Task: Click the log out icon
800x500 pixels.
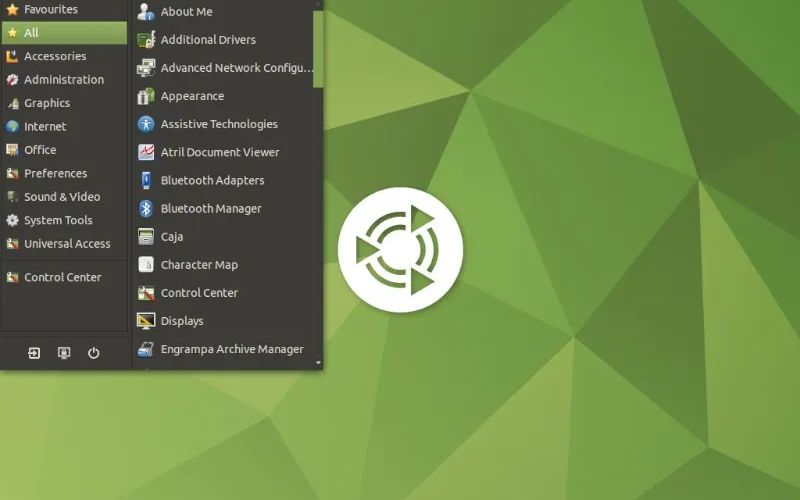Action: (34, 353)
